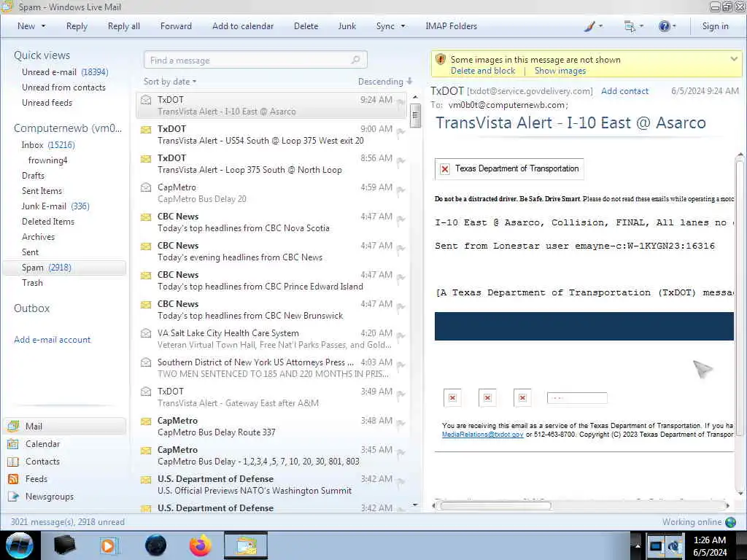Screen dimensions: 747x560
Task: Open the menus icon in toolbar
Action: [x=630, y=27]
